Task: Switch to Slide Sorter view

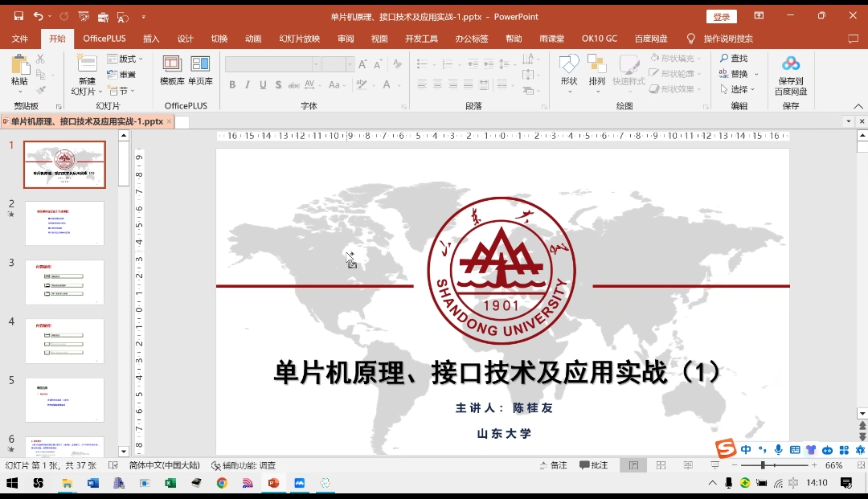Action: pyautogui.click(x=661, y=465)
